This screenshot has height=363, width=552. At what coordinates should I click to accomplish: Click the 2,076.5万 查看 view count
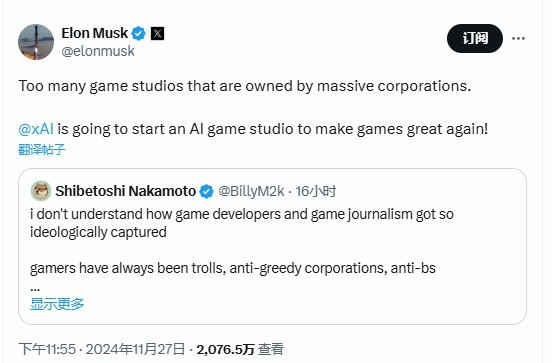point(240,349)
